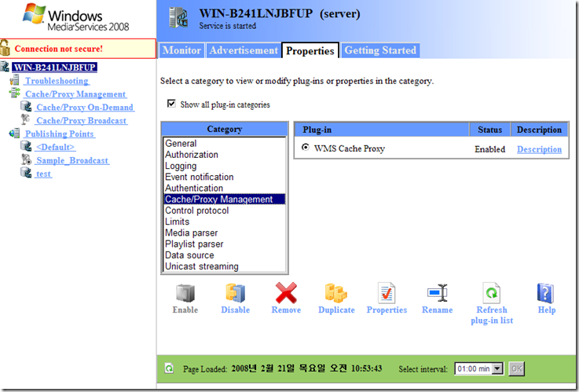Click the Enable plug-in icon
The height and width of the screenshot is (392, 579).
click(185, 294)
